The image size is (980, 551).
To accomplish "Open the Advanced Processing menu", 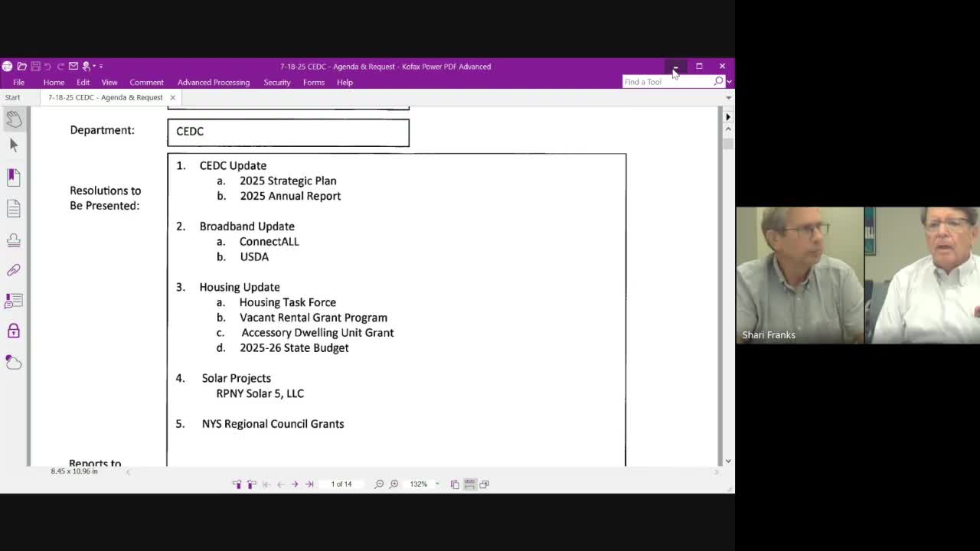I will click(x=213, y=82).
